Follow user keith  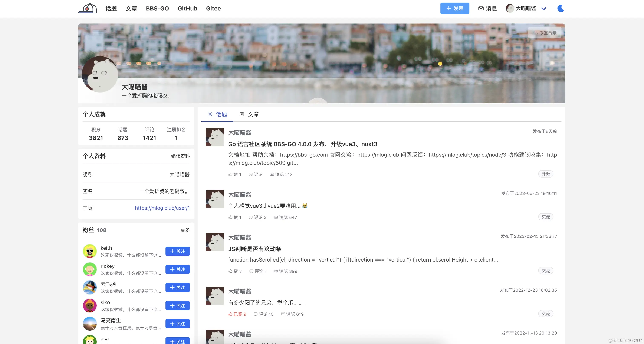(x=177, y=251)
